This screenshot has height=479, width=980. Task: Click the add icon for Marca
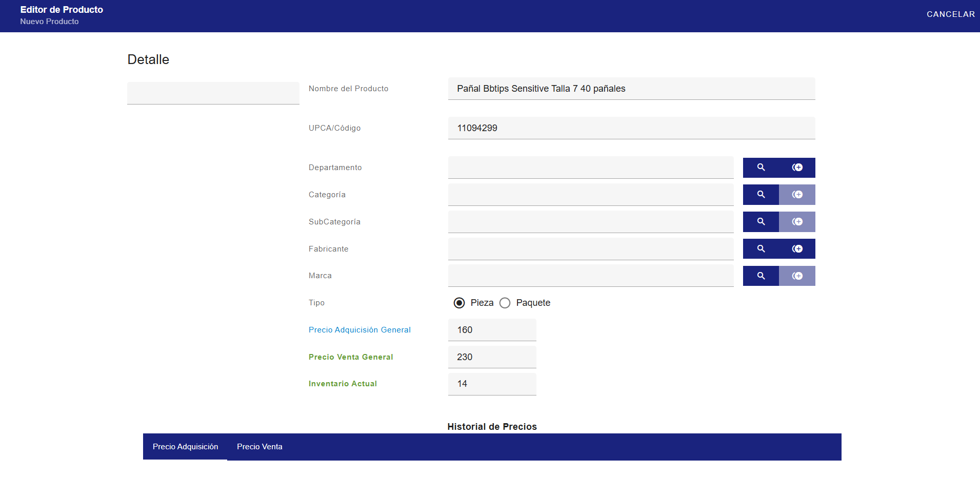pyautogui.click(x=797, y=276)
